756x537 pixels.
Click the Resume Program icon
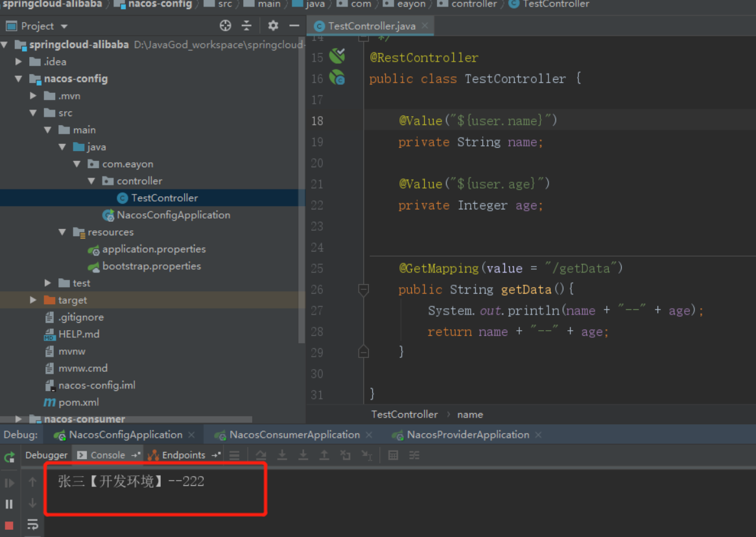[9, 483]
